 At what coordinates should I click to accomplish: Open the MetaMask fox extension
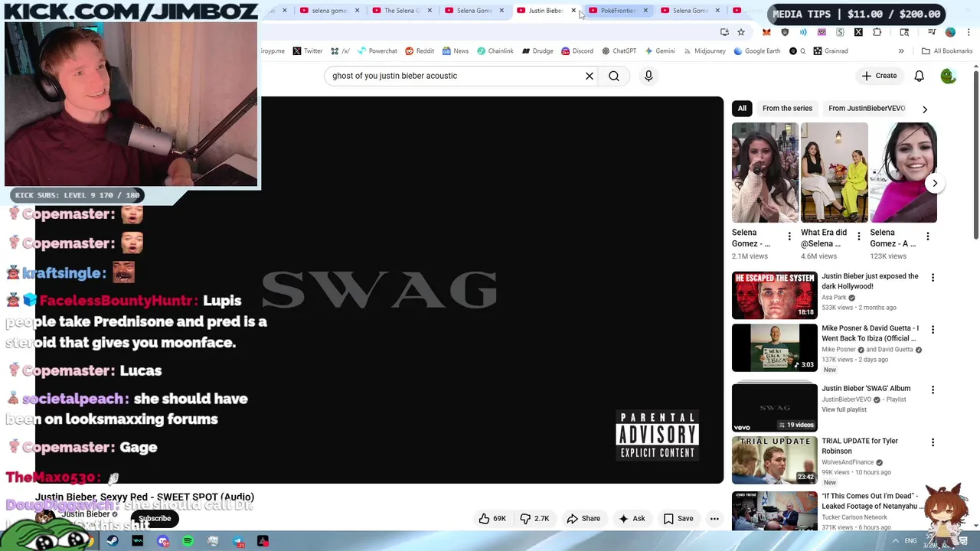[766, 32]
